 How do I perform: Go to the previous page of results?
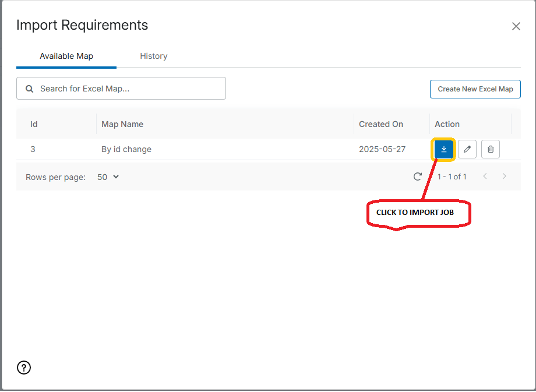(485, 176)
